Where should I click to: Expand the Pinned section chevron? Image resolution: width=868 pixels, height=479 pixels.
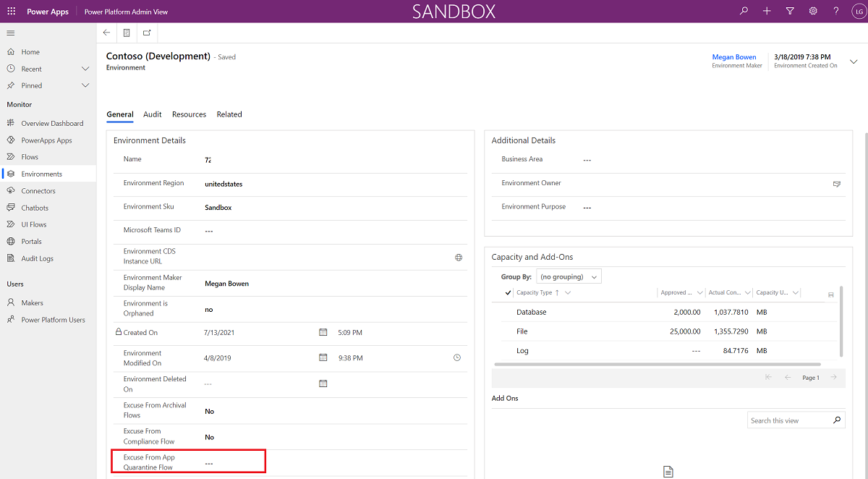85,85
